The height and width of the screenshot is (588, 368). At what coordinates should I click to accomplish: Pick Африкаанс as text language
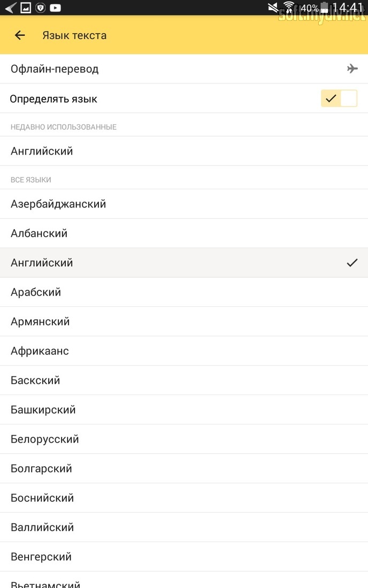point(184,351)
